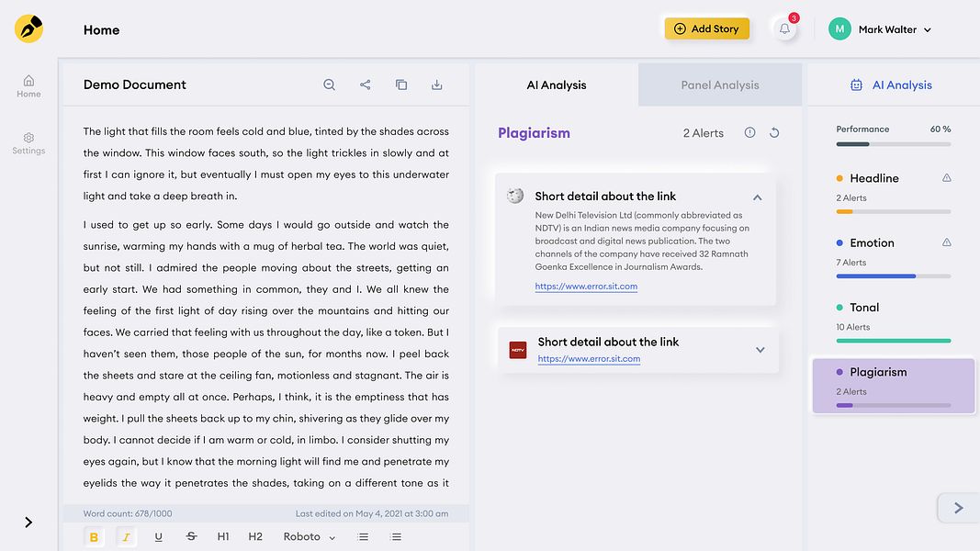Click the 60 % performance value
980x551 pixels.
click(940, 129)
